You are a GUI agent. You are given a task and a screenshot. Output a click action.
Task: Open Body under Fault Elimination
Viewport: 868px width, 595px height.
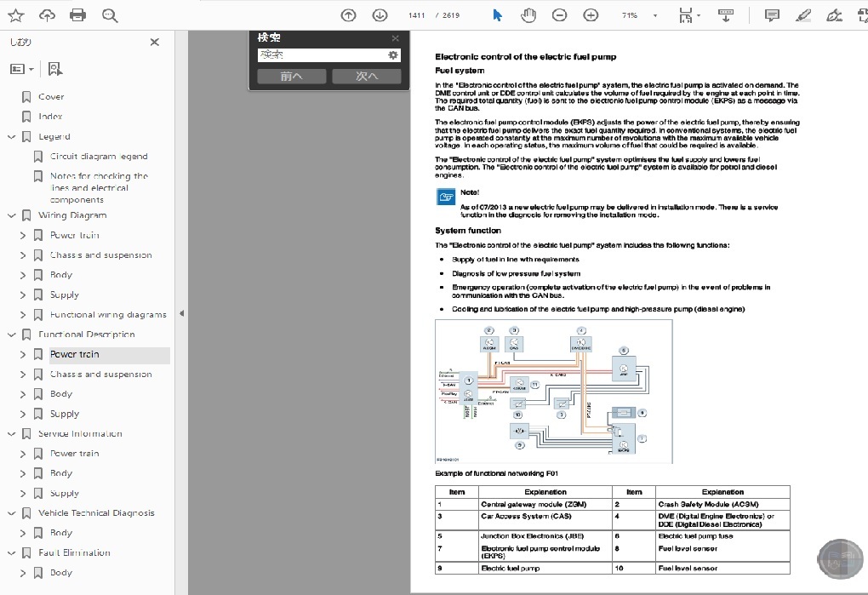61,573
